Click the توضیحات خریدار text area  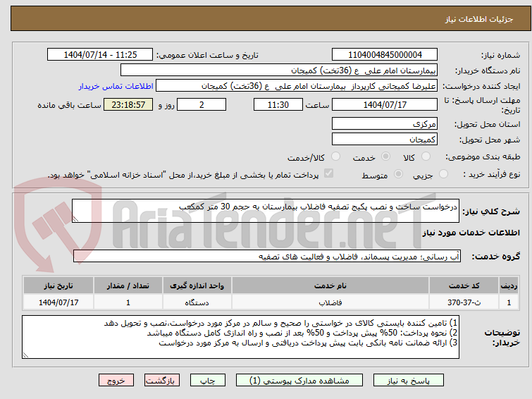point(240,337)
